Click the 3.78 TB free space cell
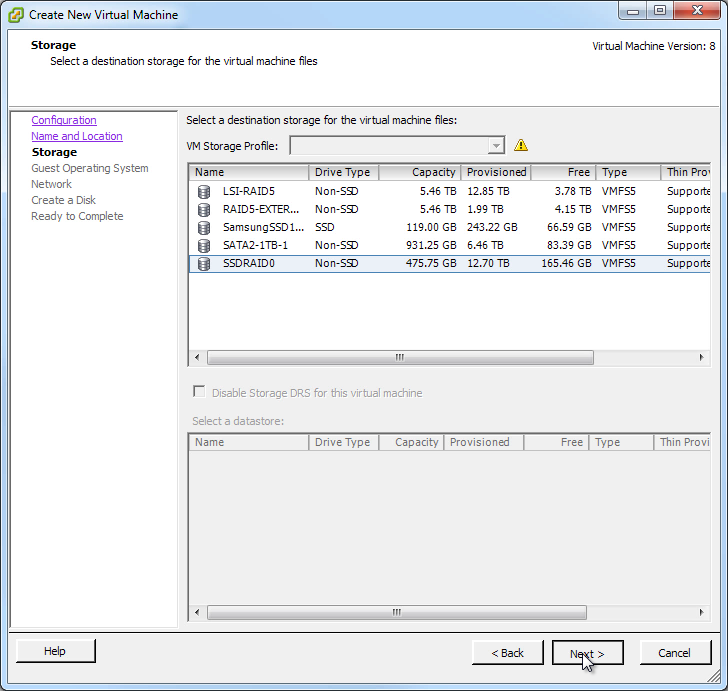 (573, 191)
